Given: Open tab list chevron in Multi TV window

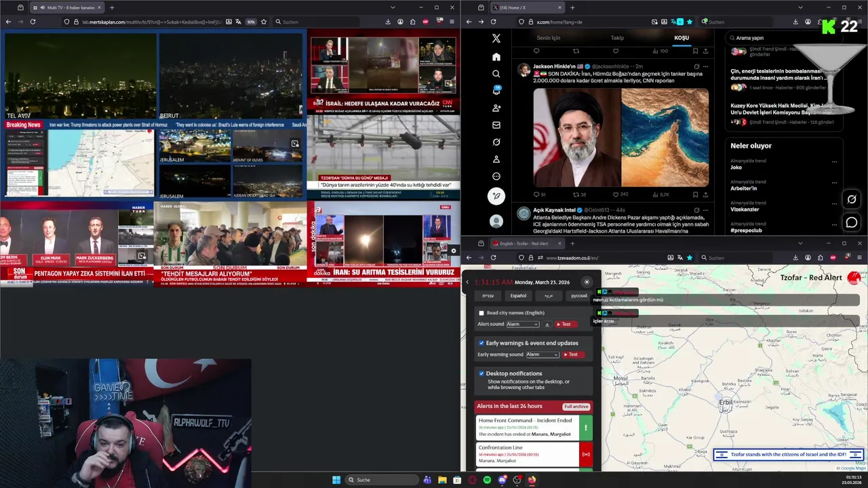Looking at the screenshot, I should [393, 7].
